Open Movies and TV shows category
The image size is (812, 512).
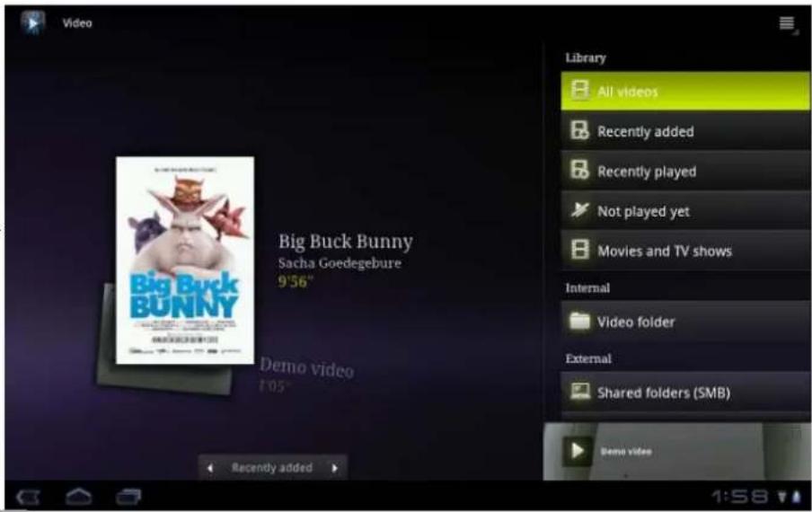(685, 251)
